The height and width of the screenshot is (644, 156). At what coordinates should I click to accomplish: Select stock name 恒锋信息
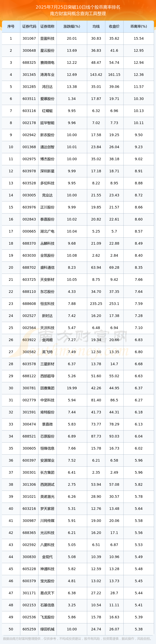47,448
